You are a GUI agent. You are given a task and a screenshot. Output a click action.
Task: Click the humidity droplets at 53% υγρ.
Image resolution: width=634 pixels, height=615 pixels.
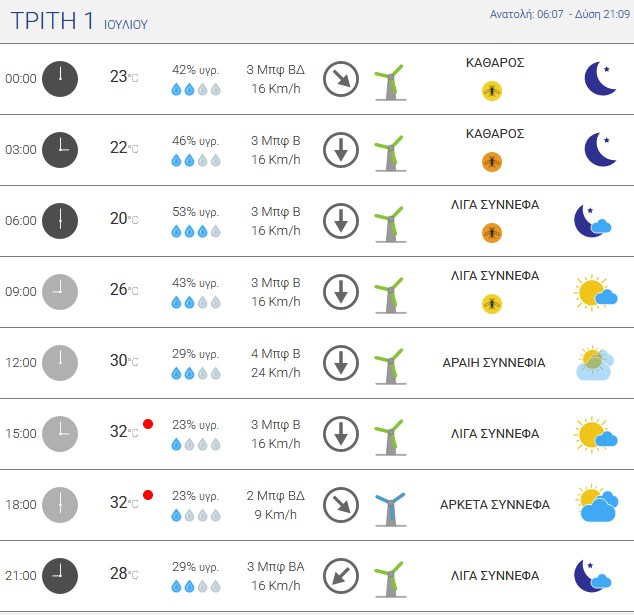tap(196, 232)
